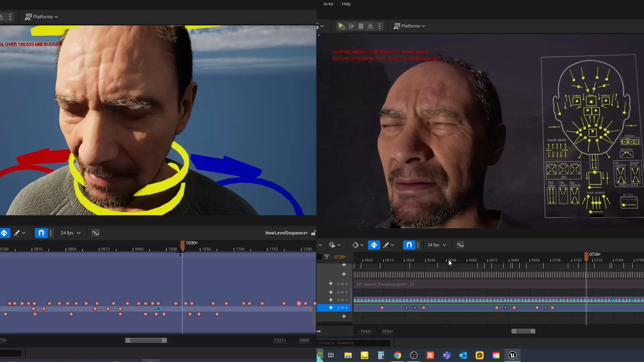Open the curve editor in right sequencer
The image size is (644, 362).
coord(460,245)
